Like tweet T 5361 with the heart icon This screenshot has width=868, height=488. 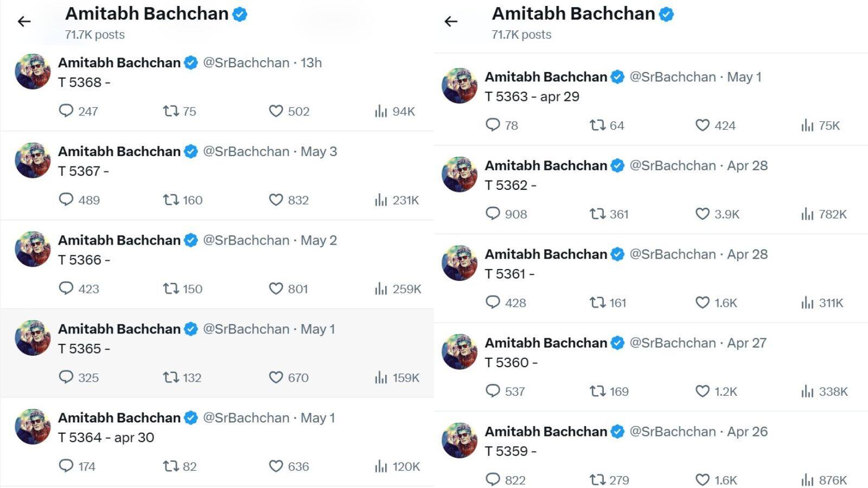(x=702, y=303)
